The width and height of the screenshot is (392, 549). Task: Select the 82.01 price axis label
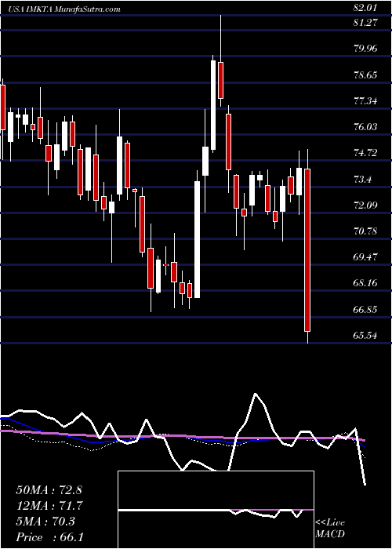366,7
